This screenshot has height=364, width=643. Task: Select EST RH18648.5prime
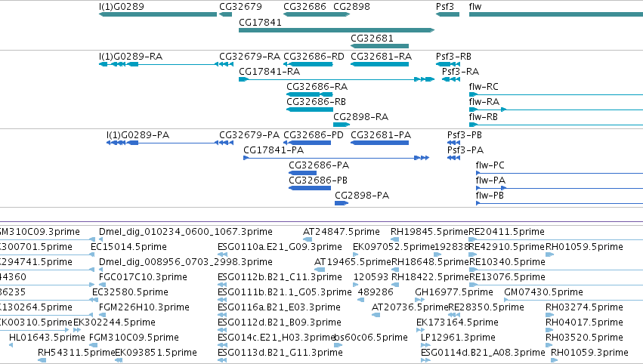click(430, 262)
